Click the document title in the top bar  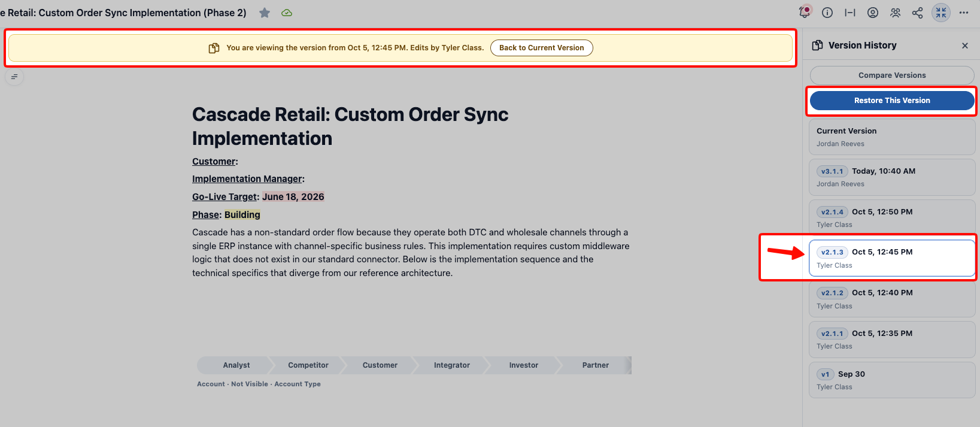[x=123, y=13]
